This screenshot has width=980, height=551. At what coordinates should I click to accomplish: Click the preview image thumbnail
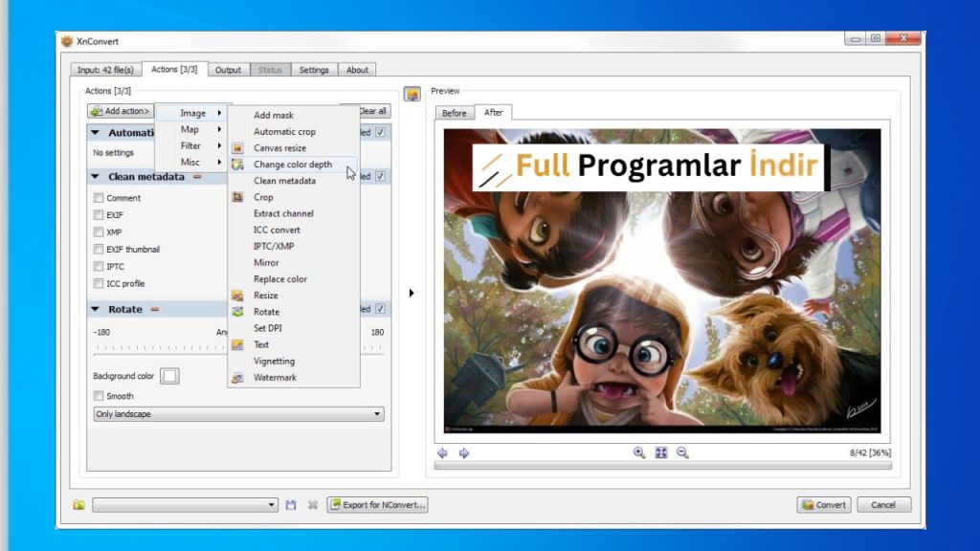(662, 280)
